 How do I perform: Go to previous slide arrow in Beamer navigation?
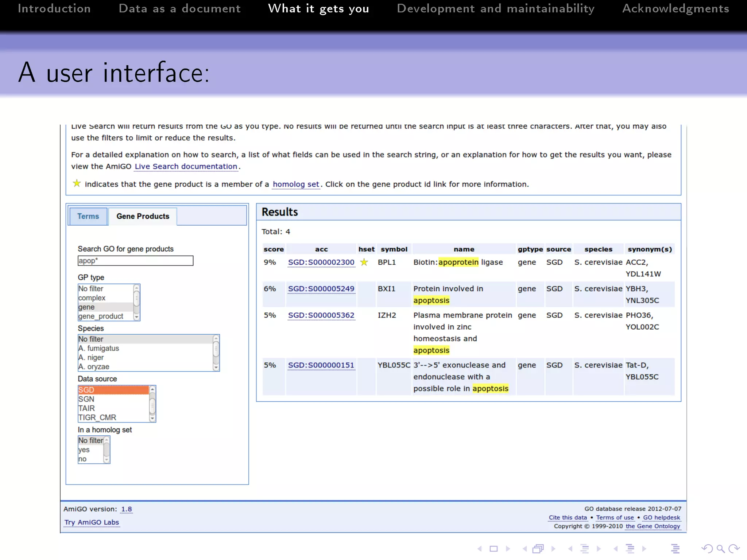(x=480, y=548)
